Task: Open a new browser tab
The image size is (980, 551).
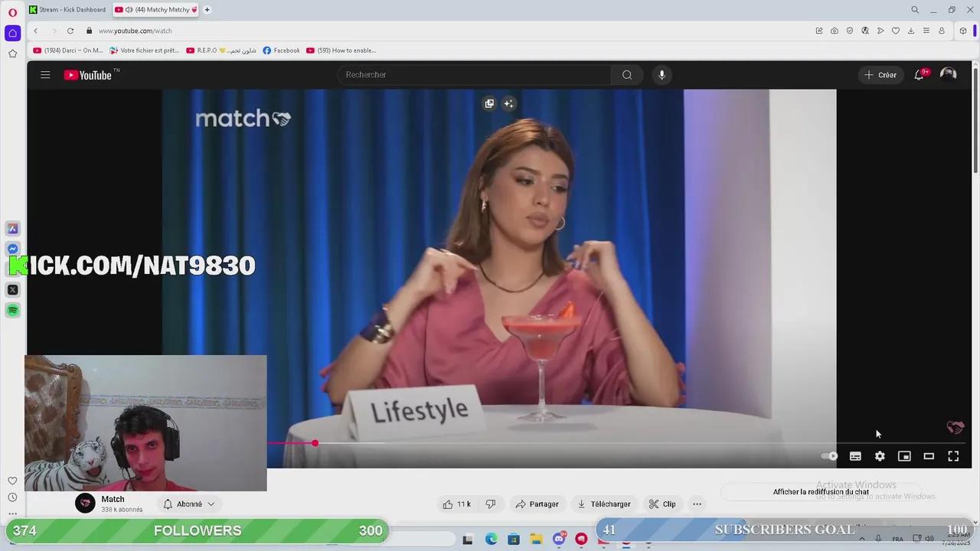Action: click(x=207, y=10)
